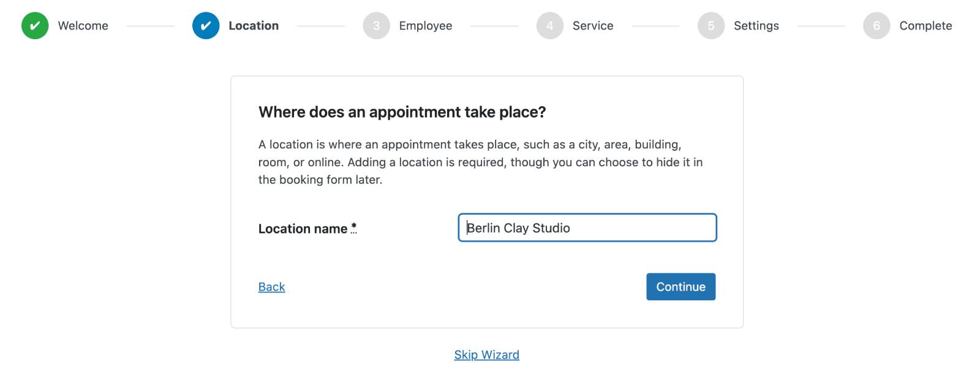Click the step 4 Service circle icon

click(550, 26)
